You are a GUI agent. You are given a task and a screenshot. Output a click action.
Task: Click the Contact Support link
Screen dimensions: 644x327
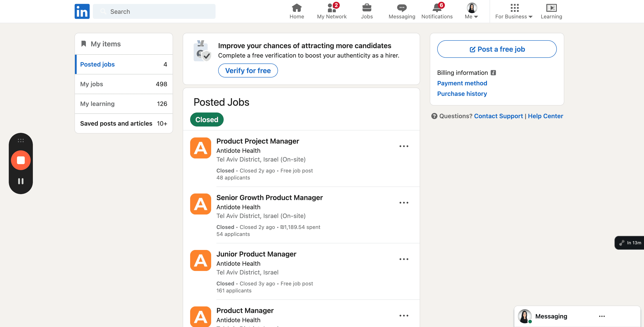pos(498,116)
